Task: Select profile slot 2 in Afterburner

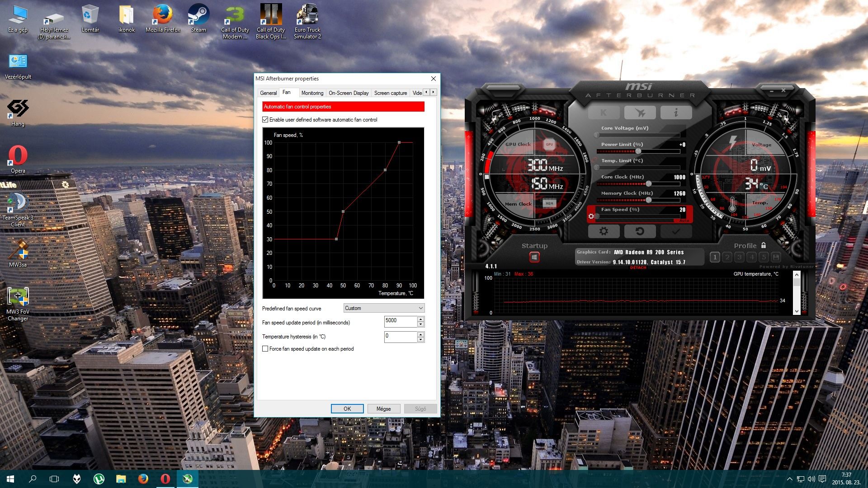Action: coord(727,257)
